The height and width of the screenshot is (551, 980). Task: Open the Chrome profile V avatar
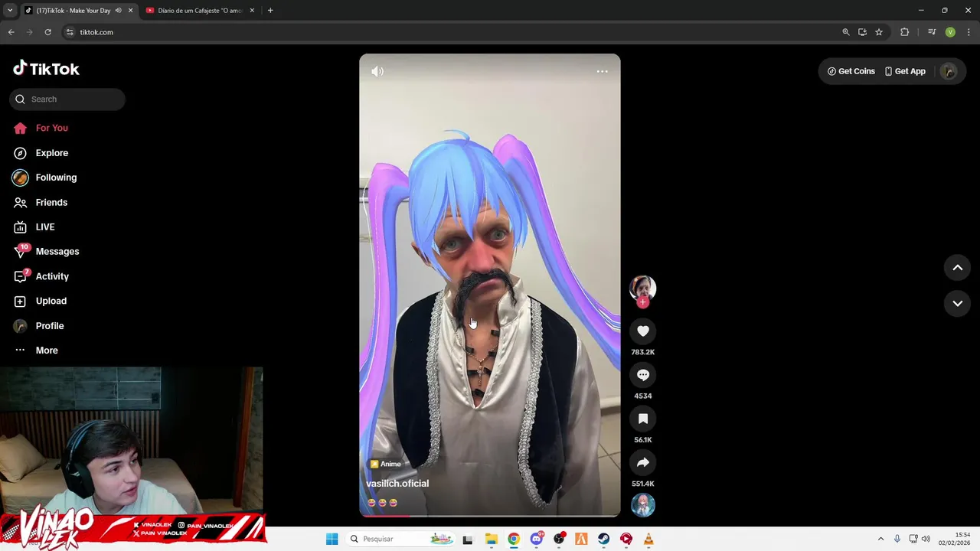[950, 32]
